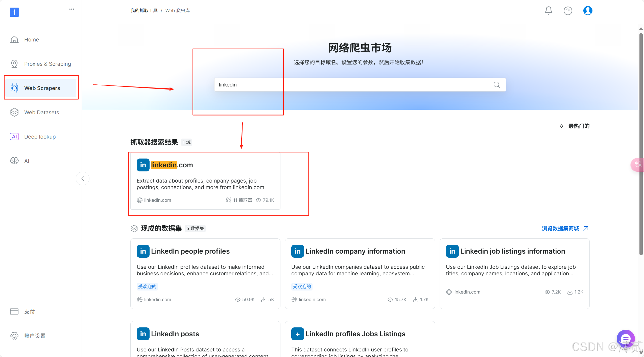Viewport: 644px width, 357px height.
Task: Open the Deep lookup AI feature
Action: coord(40,137)
